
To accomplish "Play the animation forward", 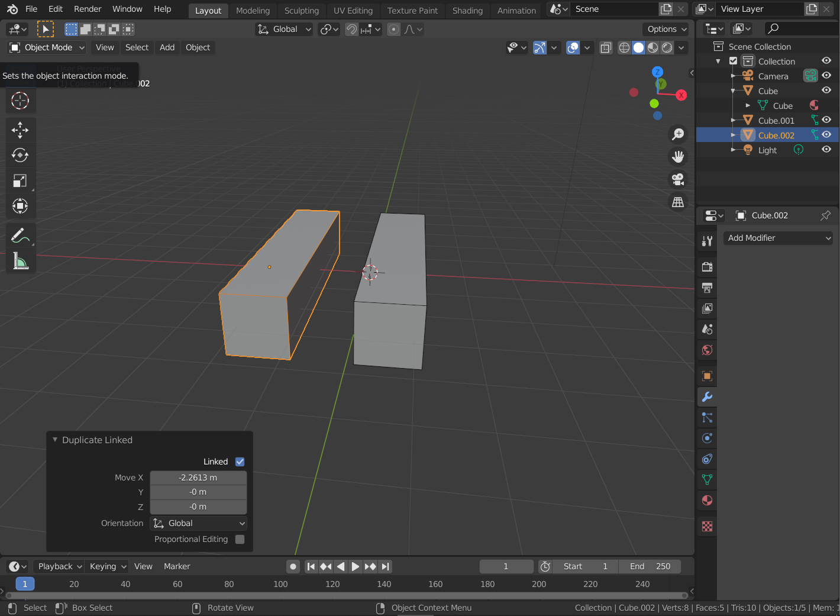I will point(355,566).
